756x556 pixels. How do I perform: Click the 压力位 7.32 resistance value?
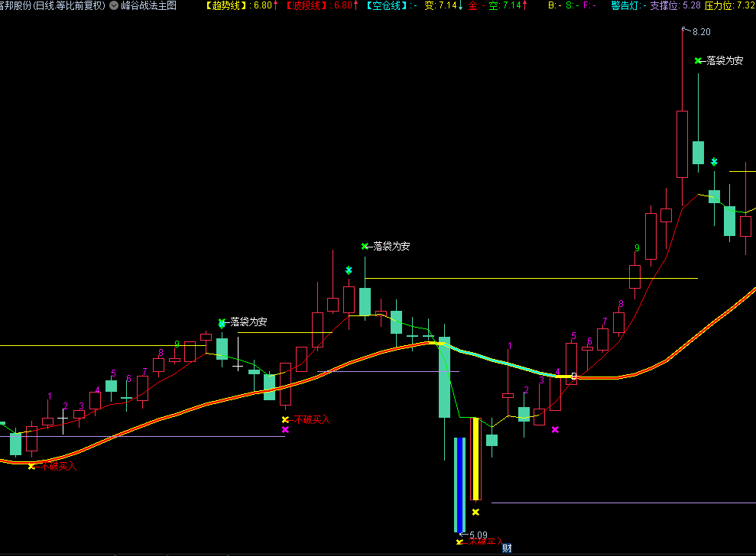(x=729, y=5)
